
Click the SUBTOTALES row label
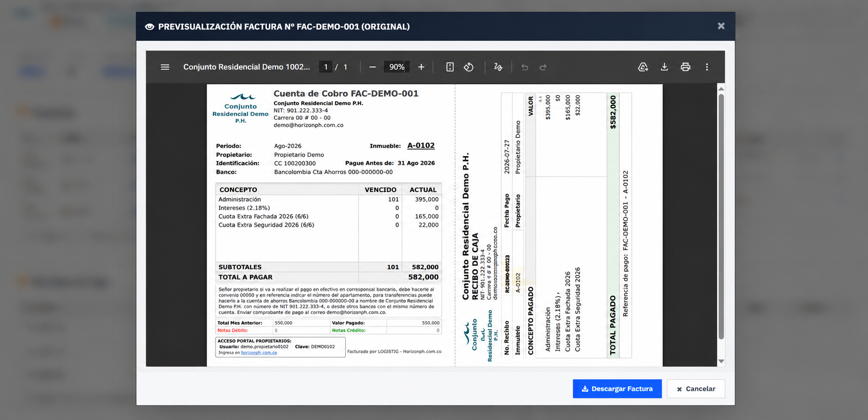coord(240,267)
